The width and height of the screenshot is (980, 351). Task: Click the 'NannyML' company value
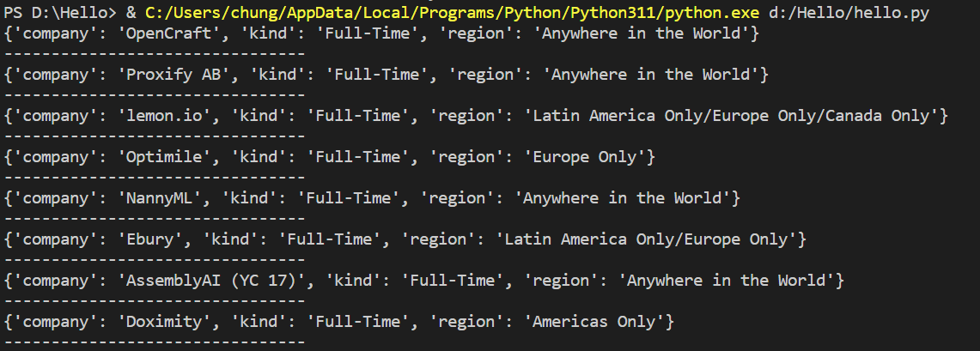pos(160,198)
